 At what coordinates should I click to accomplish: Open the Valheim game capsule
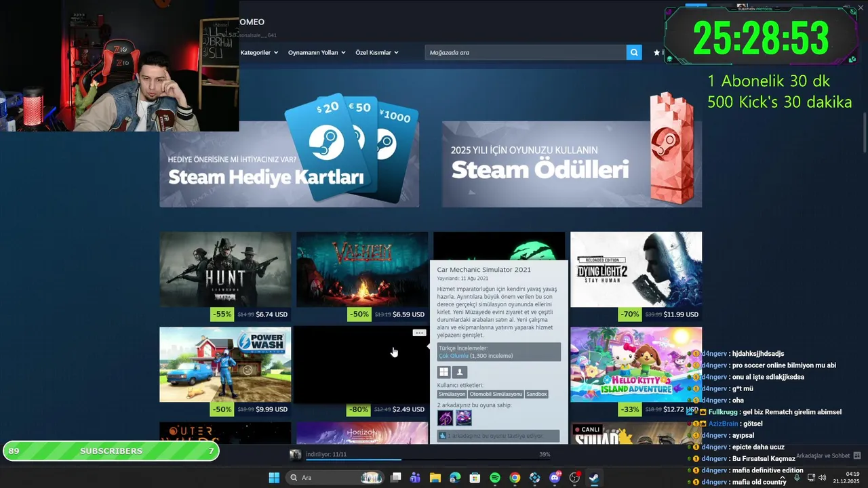(x=362, y=270)
